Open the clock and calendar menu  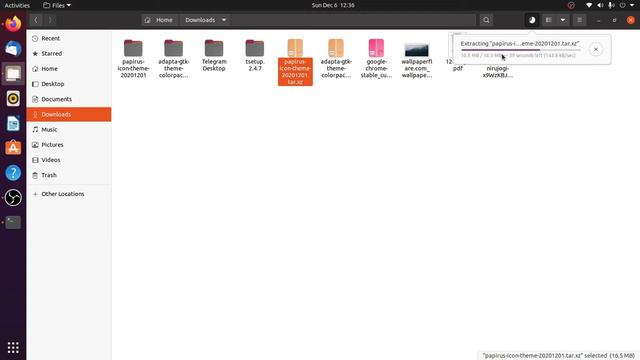coord(333,5)
